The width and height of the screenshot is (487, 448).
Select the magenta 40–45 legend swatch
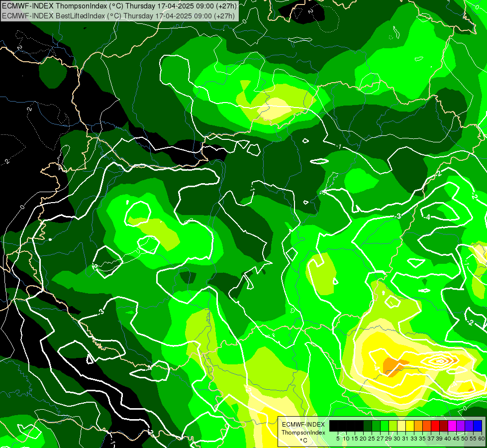pos(452,426)
